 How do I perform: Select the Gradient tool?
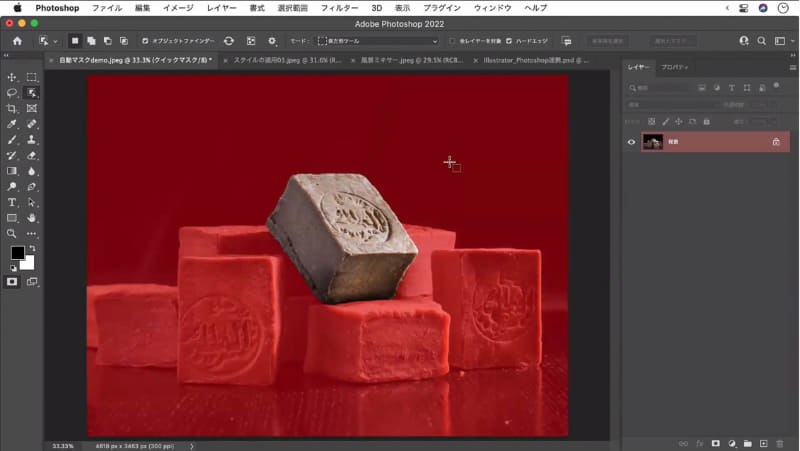[11, 171]
